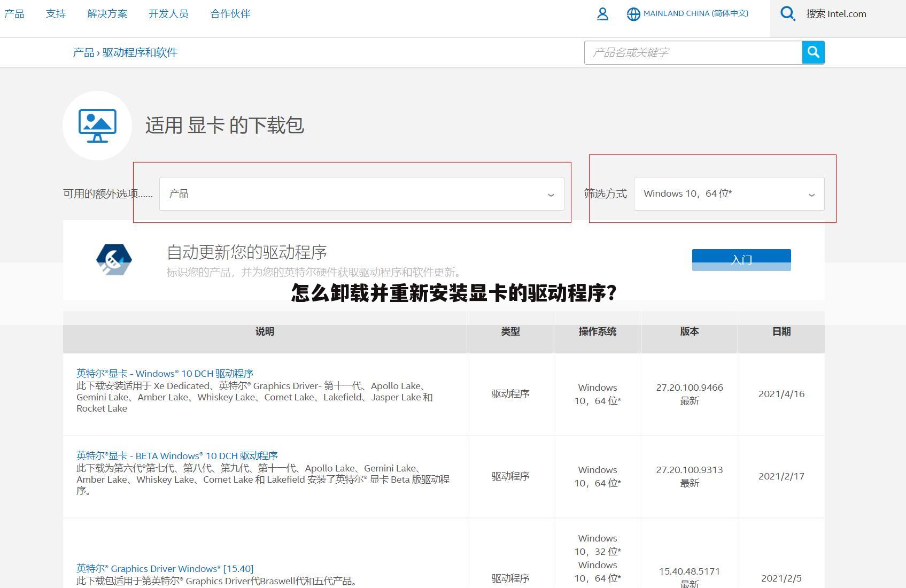The image size is (906, 588).
Task: Click the 入门 button
Action: point(741,260)
